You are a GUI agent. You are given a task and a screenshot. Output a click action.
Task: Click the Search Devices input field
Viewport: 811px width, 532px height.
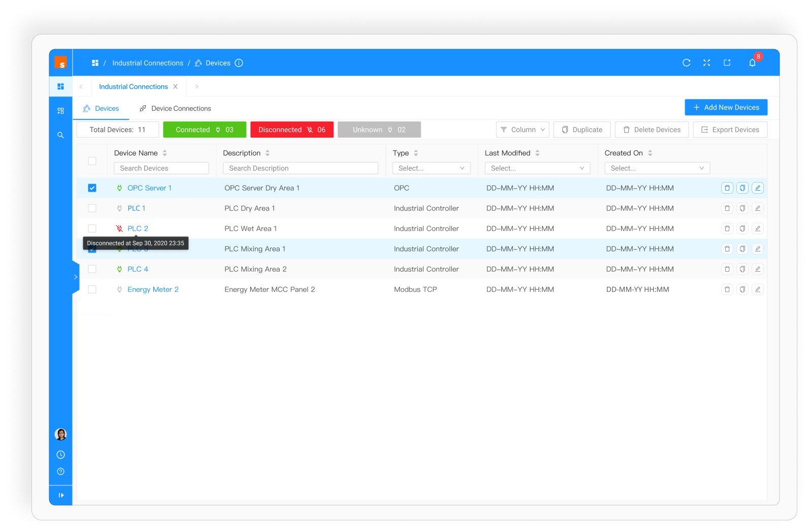[x=161, y=168]
